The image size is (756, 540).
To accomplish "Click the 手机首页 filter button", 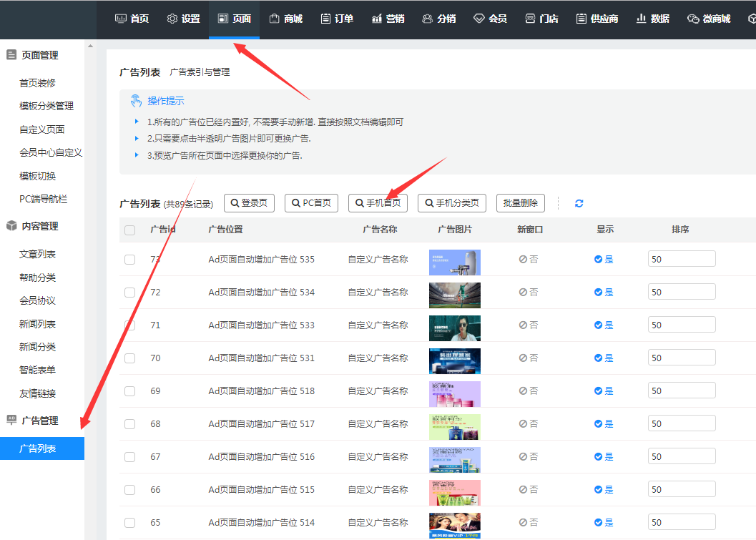I will point(378,203).
